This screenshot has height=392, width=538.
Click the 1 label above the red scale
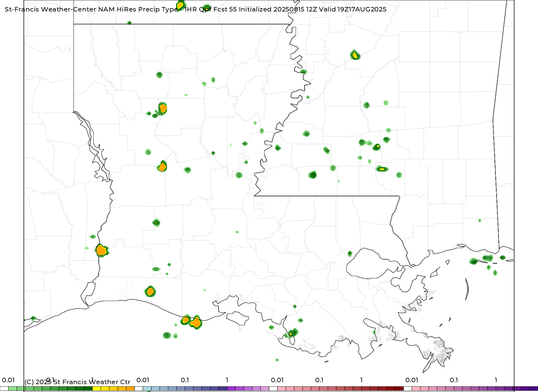(x=361, y=380)
